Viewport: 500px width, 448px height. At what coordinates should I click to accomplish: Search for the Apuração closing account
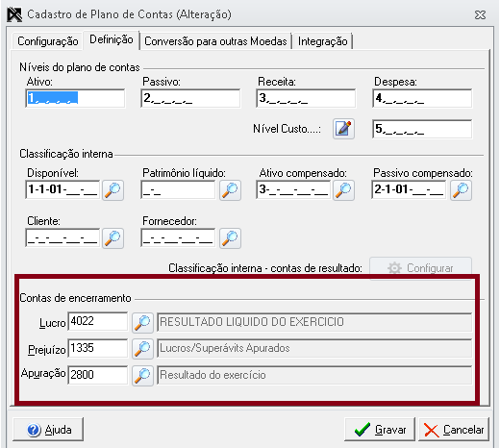(142, 375)
